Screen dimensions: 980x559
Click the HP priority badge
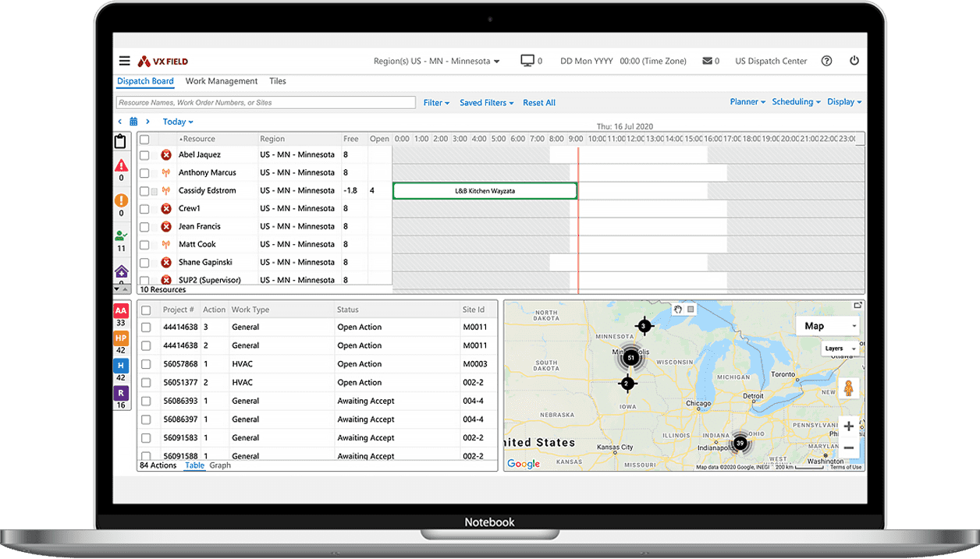point(121,338)
